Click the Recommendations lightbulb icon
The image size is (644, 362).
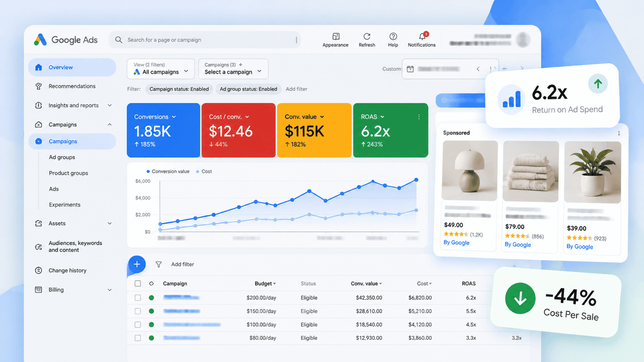point(39,86)
